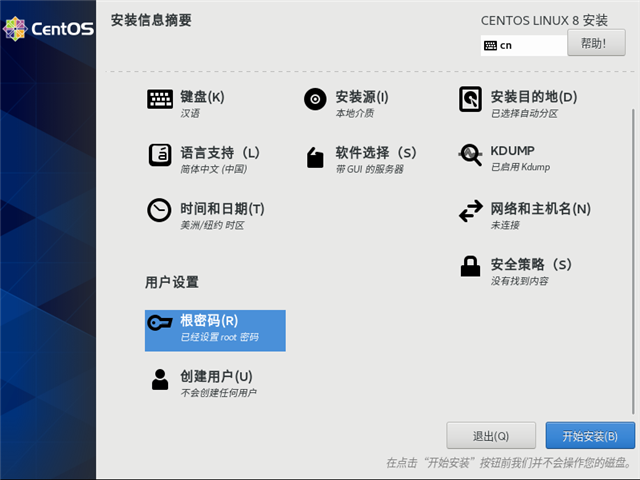Click the installation source disc icon
This screenshot has width=640, height=480.
tap(315, 99)
